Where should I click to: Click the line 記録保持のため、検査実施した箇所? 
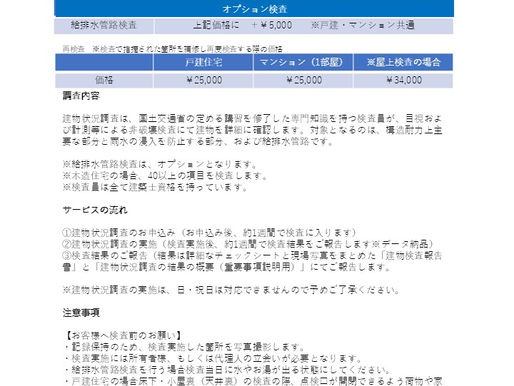point(184,347)
